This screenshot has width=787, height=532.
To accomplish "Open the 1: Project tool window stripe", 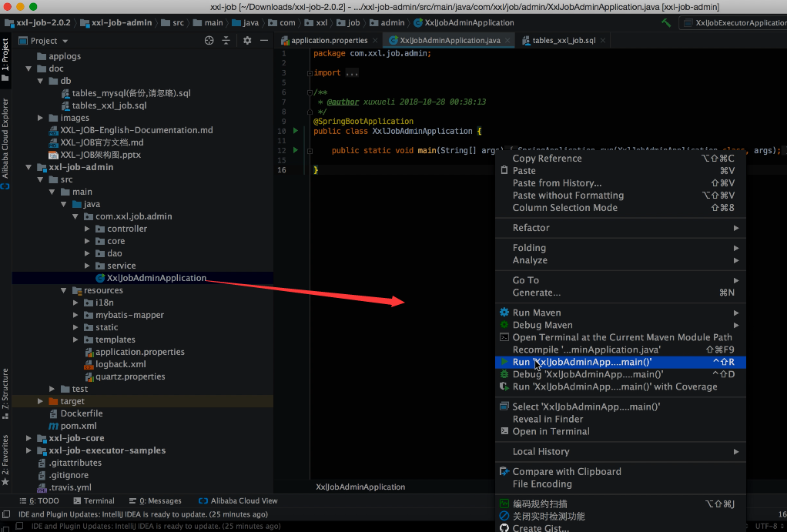I will point(5,59).
